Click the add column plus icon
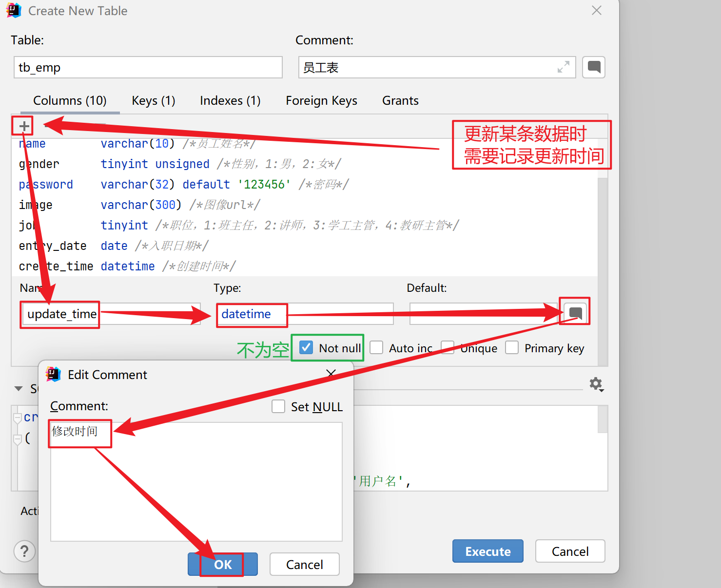 [24, 126]
